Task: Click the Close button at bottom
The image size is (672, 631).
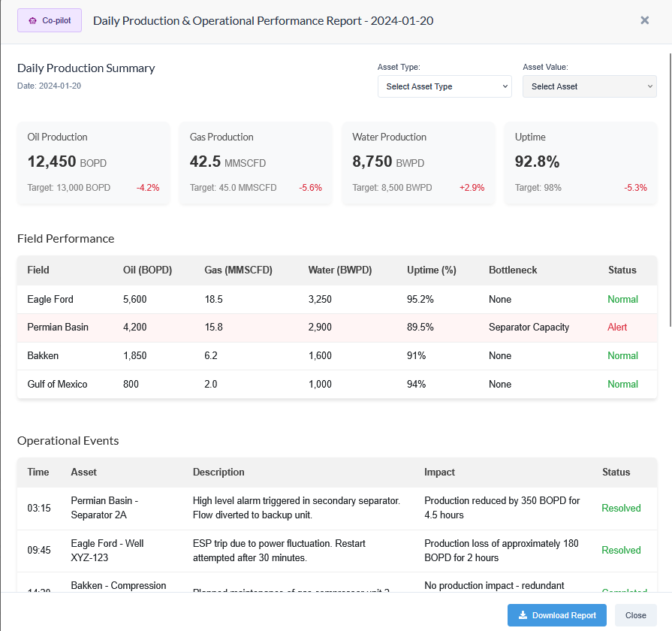Action: [x=635, y=615]
